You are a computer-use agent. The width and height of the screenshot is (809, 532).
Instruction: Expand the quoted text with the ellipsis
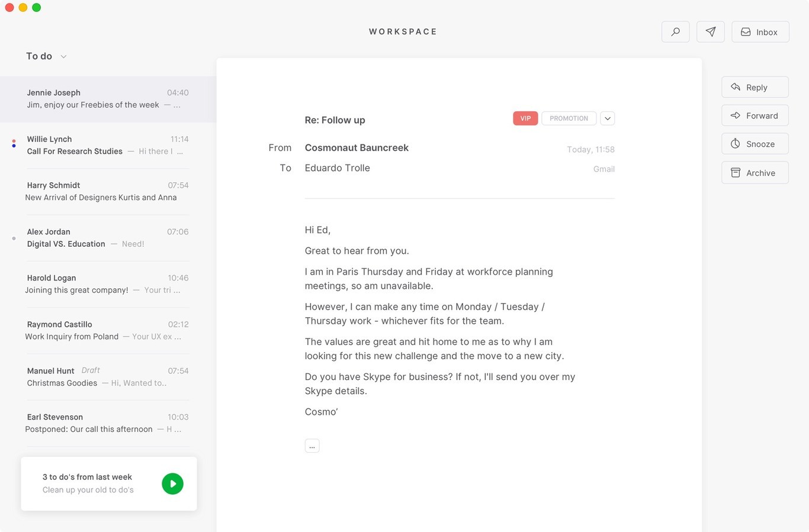[x=312, y=445]
